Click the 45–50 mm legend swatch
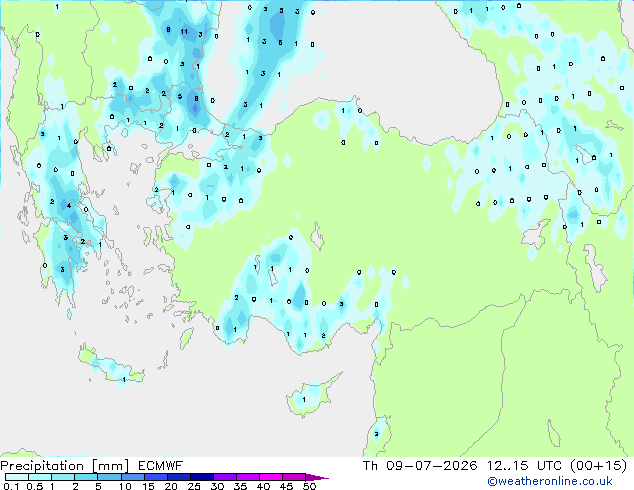Viewport: 634px width, 490px height. 293,477
